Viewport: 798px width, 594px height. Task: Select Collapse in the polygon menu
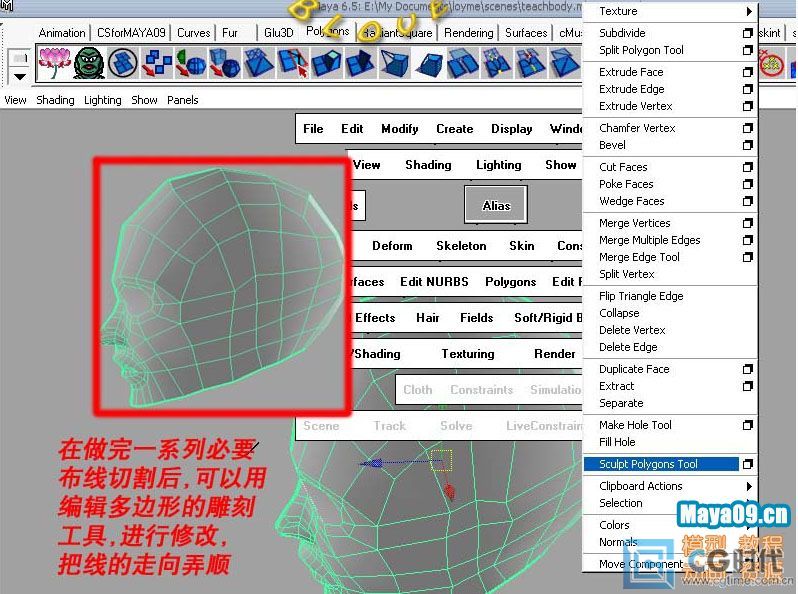click(619, 313)
